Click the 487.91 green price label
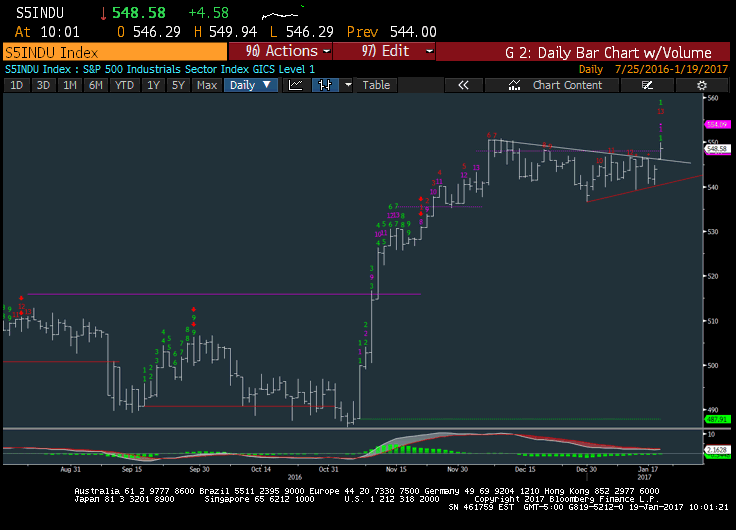Screen dimensions: 736x530 pos(717,419)
